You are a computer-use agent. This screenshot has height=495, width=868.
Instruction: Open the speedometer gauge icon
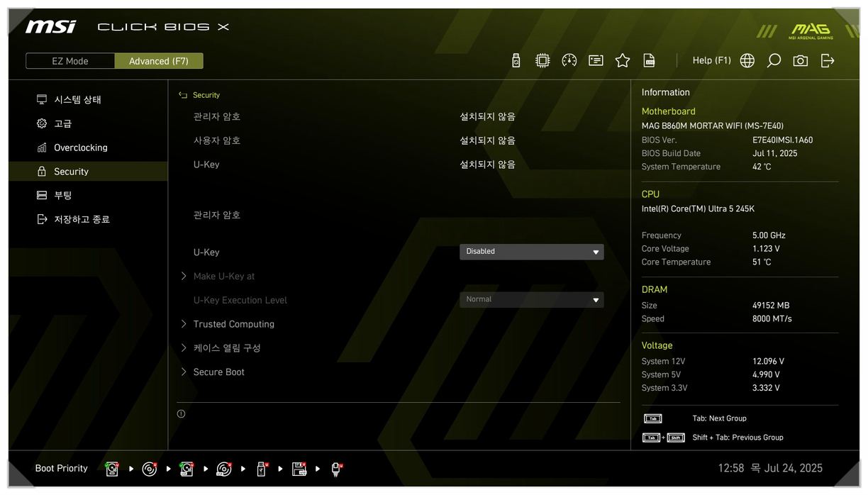click(x=569, y=61)
